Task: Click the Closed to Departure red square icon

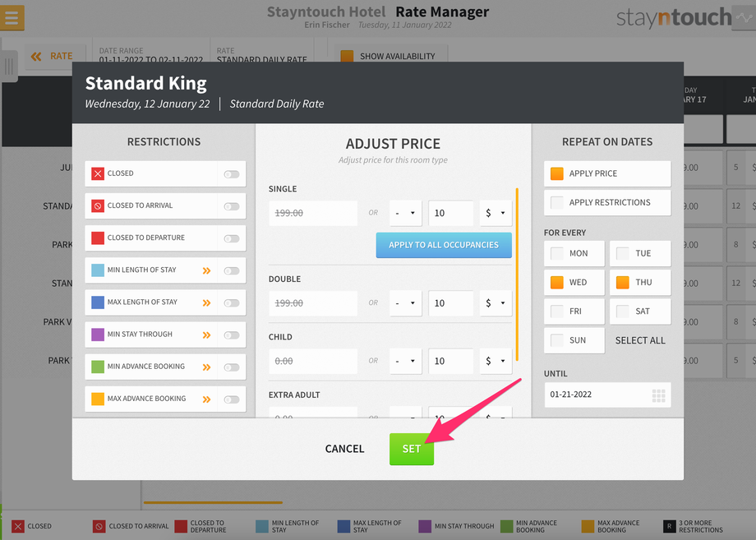Action: coord(98,238)
